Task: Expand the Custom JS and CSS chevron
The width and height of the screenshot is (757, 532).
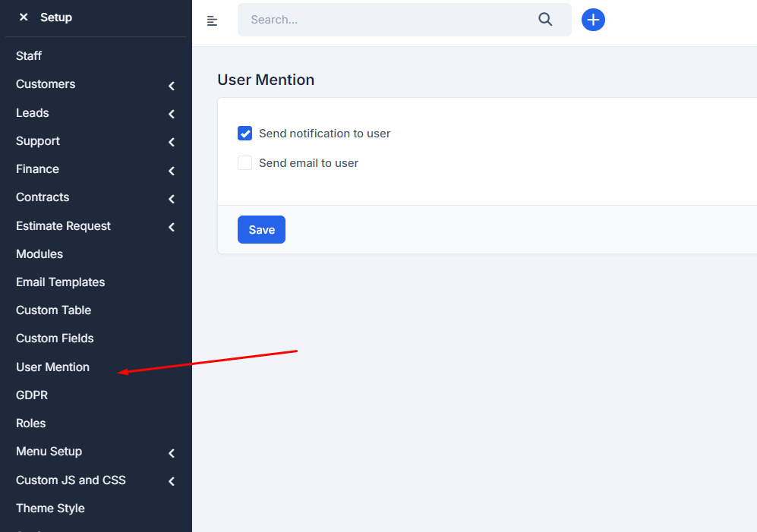Action: click(x=171, y=480)
